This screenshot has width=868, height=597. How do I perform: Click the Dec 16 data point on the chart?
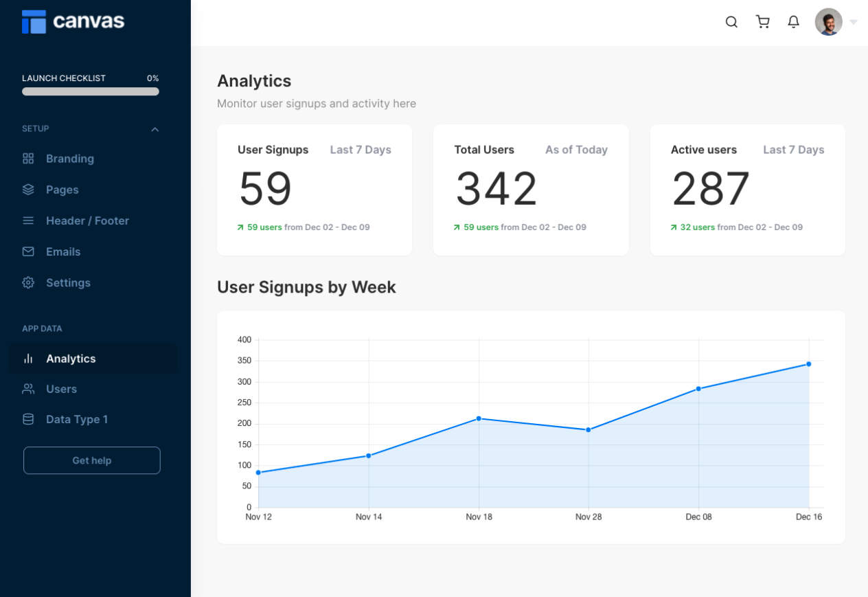click(808, 364)
